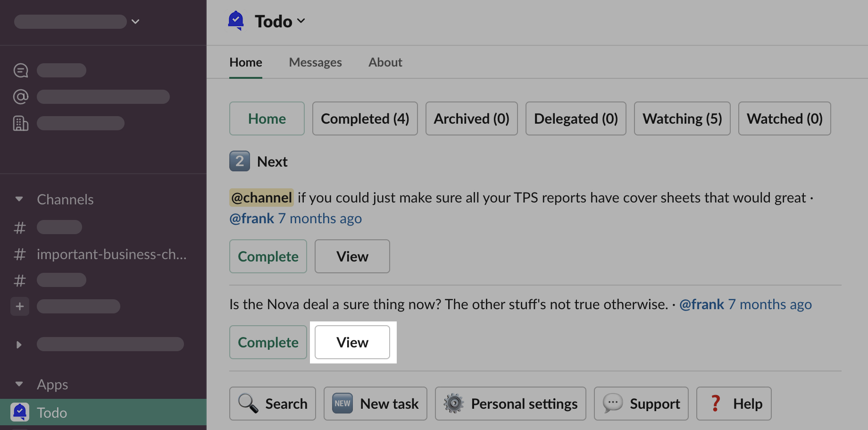Complete the TPS reports task

(x=268, y=256)
